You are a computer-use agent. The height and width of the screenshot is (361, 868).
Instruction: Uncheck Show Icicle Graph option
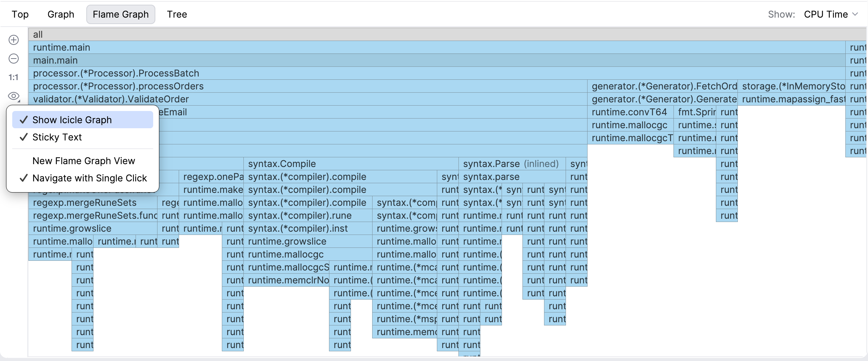[x=83, y=120]
